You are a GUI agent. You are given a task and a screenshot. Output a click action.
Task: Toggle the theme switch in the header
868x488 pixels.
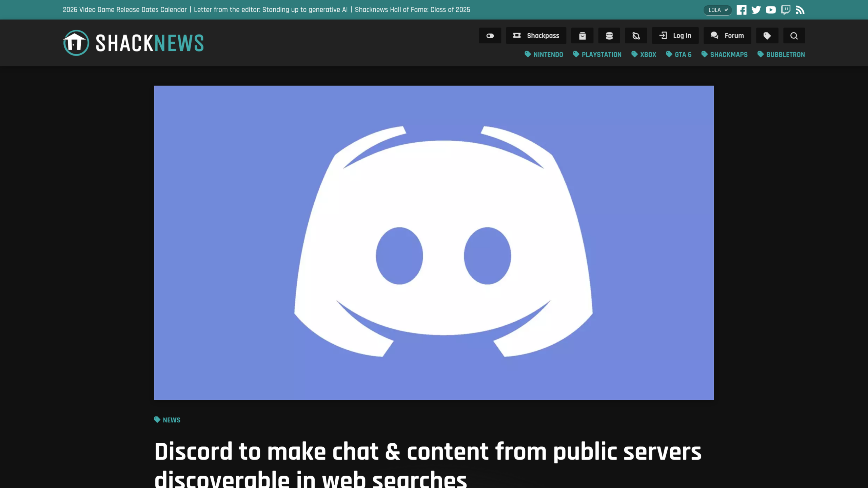[490, 36]
